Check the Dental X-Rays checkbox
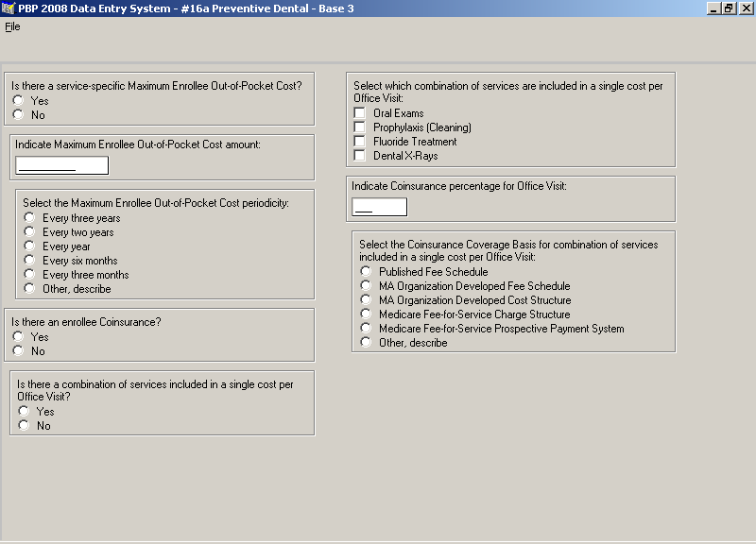Viewport: 756px width, 544px height. tap(360, 155)
